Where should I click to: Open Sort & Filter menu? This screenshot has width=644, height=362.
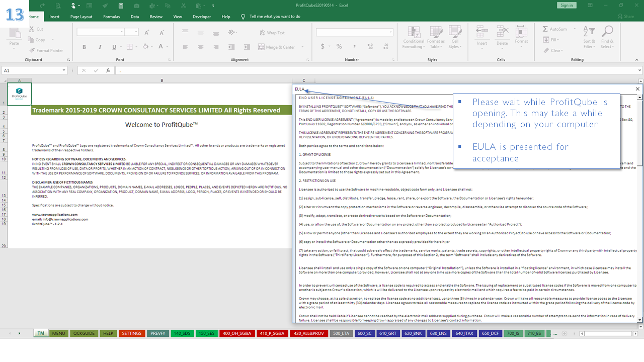(x=589, y=38)
